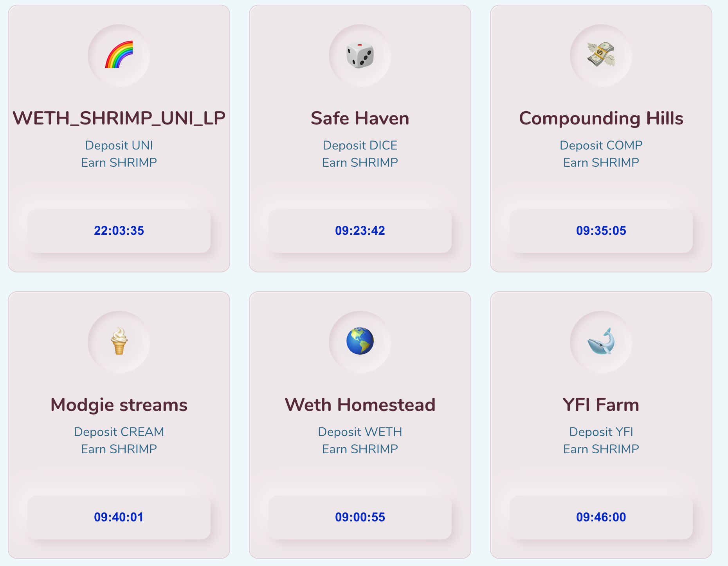Click the rainbow icon on WETH_SHRIMP_UNI_LP

point(119,55)
